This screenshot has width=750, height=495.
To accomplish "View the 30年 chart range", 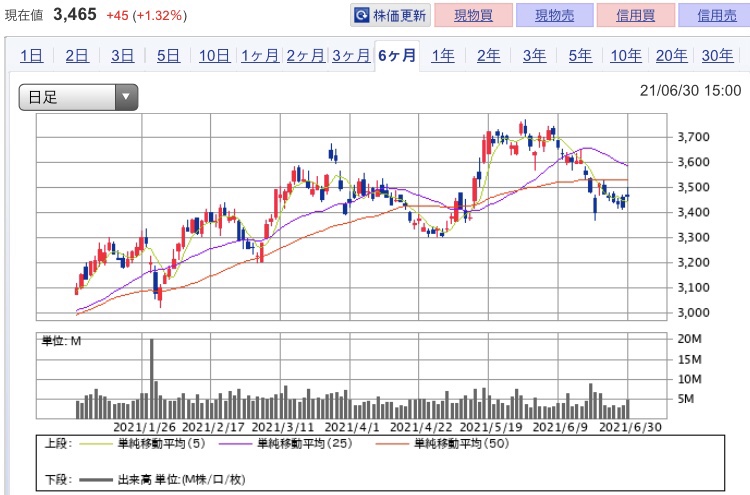I will pos(717,56).
